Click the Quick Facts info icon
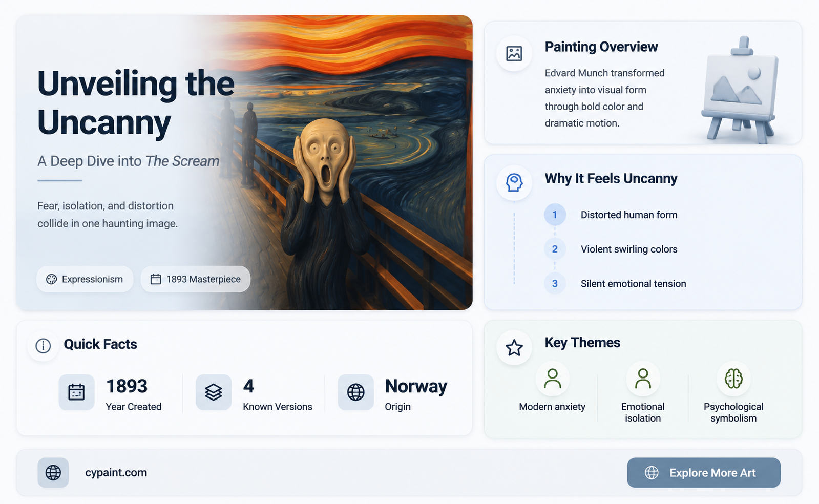This screenshot has height=504, width=819. pos(43,346)
